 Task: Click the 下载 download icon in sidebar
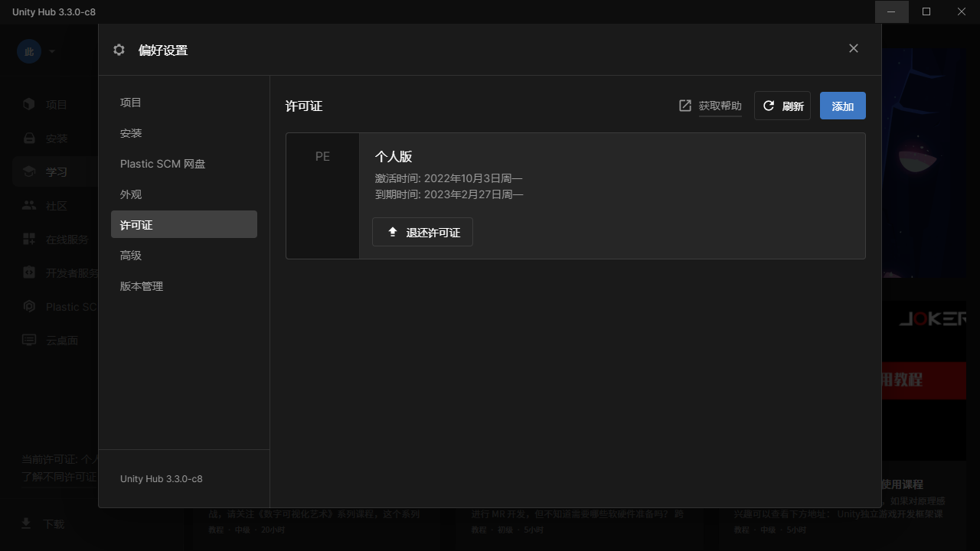pos(26,523)
